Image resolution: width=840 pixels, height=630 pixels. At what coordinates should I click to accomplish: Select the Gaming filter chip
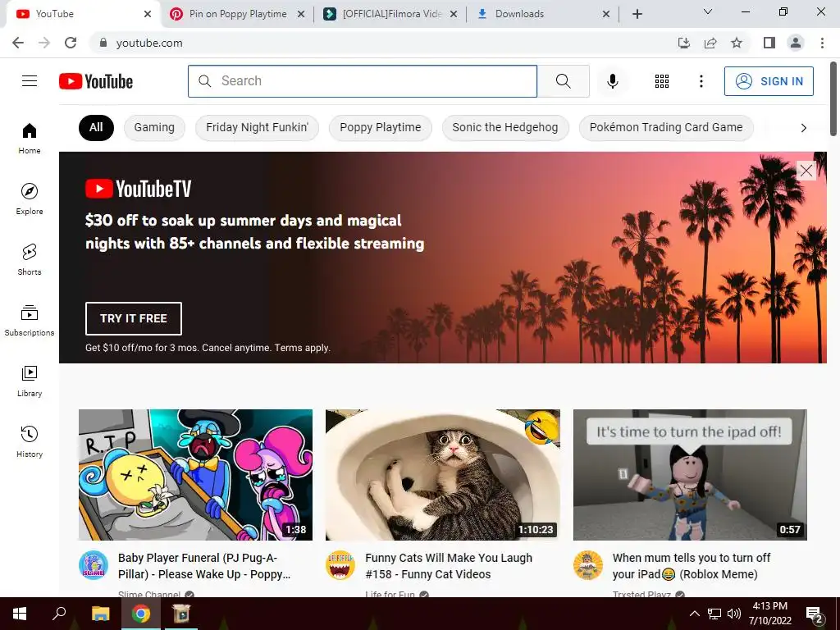[154, 128]
